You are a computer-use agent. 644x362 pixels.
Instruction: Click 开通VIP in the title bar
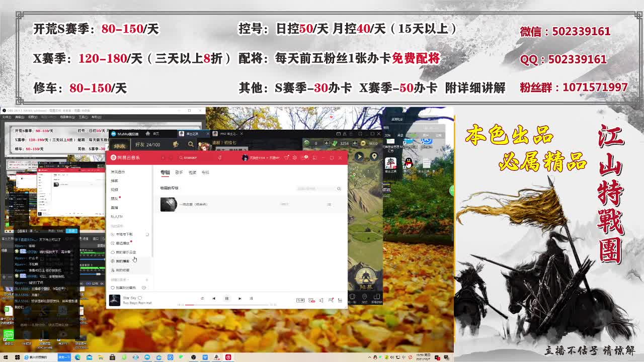pos(276,157)
